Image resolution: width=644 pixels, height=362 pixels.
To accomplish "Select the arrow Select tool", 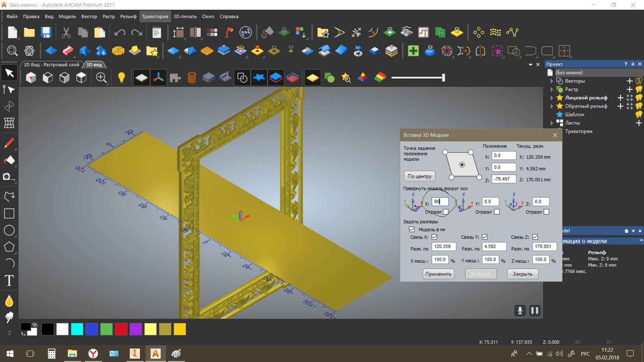I will (9, 73).
